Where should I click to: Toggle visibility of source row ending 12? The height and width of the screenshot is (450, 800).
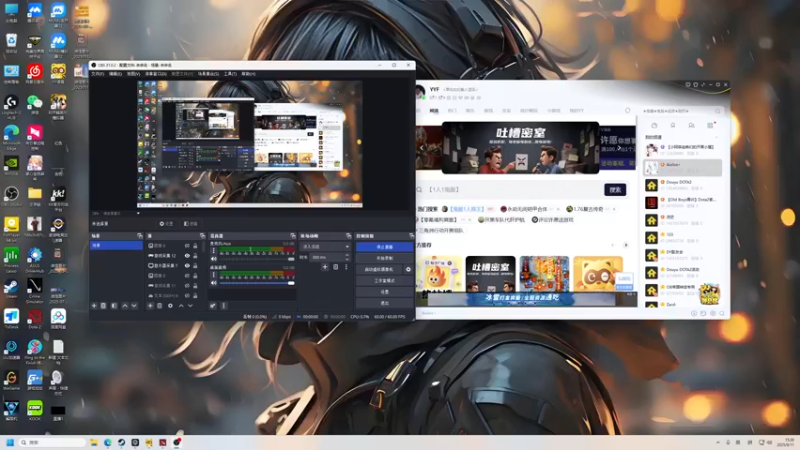pos(187,256)
